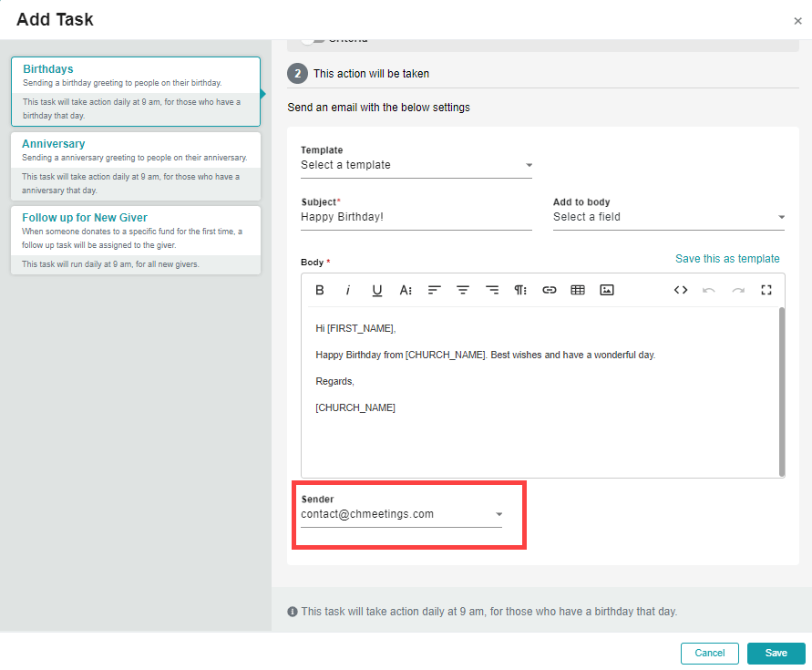Insert a link into the body
This screenshot has width=812, height=670.
(x=549, y=290)
